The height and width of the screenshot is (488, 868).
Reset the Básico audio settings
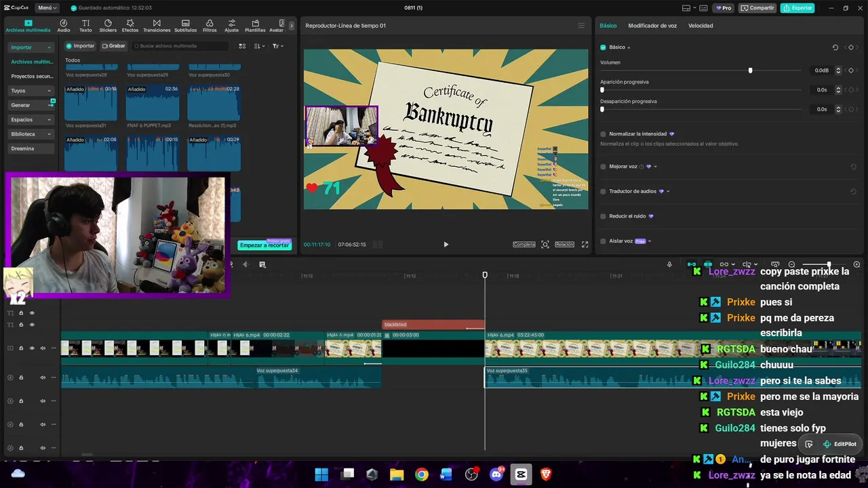click(835, 47)
